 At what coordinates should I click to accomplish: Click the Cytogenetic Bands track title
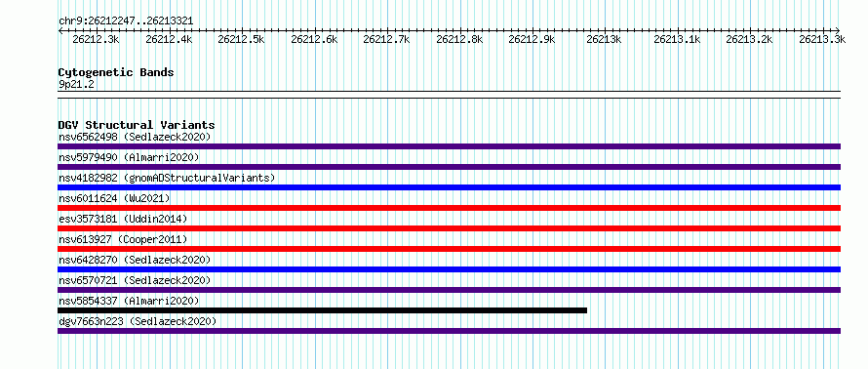click(116, 72)
